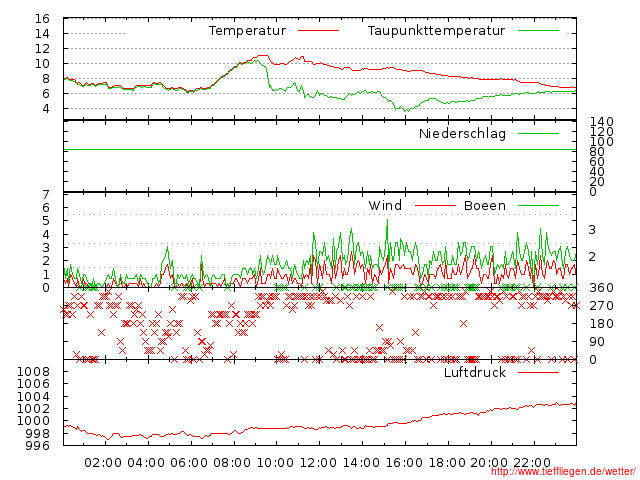This screenshot has height=480, width=640.
Task: Click the 04:00 time axis label
Action: pyautogui.click(x=146, y=462)
